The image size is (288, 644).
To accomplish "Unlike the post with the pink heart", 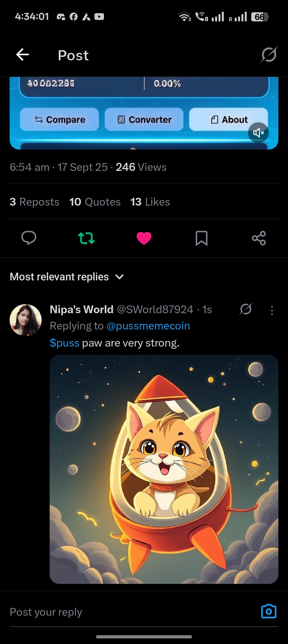I will [144, 238].
